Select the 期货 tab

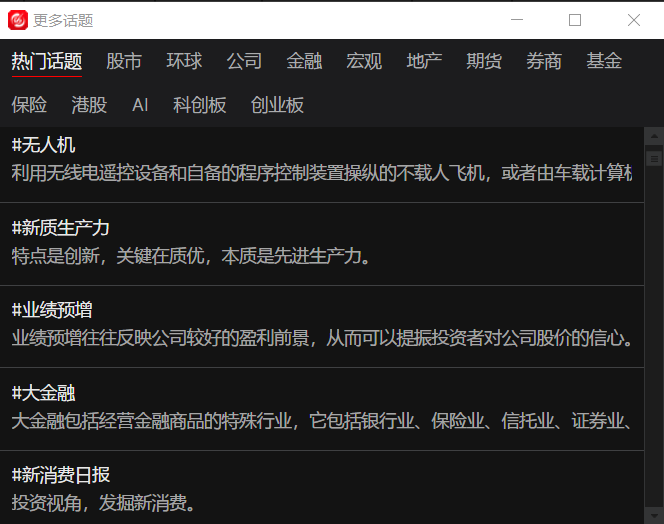[x=484, y=61]
